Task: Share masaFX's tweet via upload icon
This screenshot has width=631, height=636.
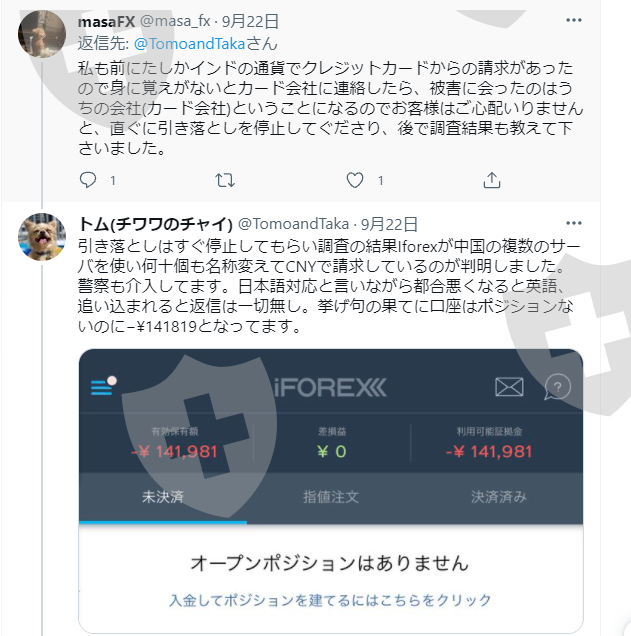Action: click(x=492, y=180)
